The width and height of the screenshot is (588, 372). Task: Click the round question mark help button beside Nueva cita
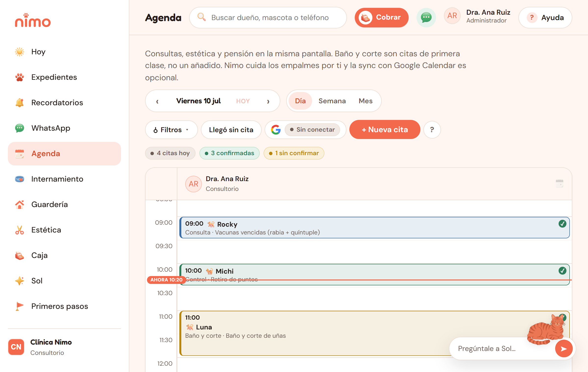coord(432,130)
